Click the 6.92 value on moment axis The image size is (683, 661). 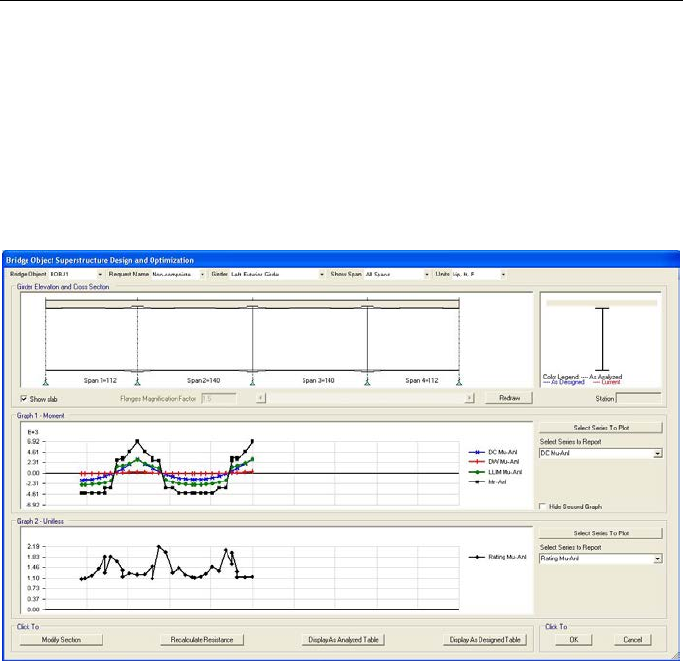pos(33,441)
